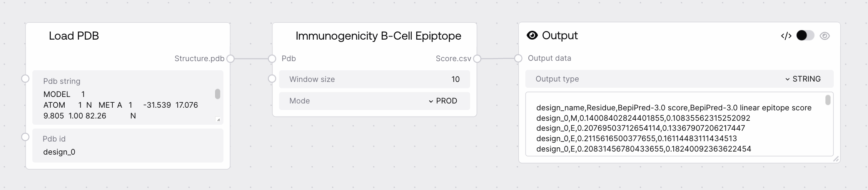868x190 pixels.
Task: Click the Pdb string scrollbar thumb
Action: click(217, 94)
